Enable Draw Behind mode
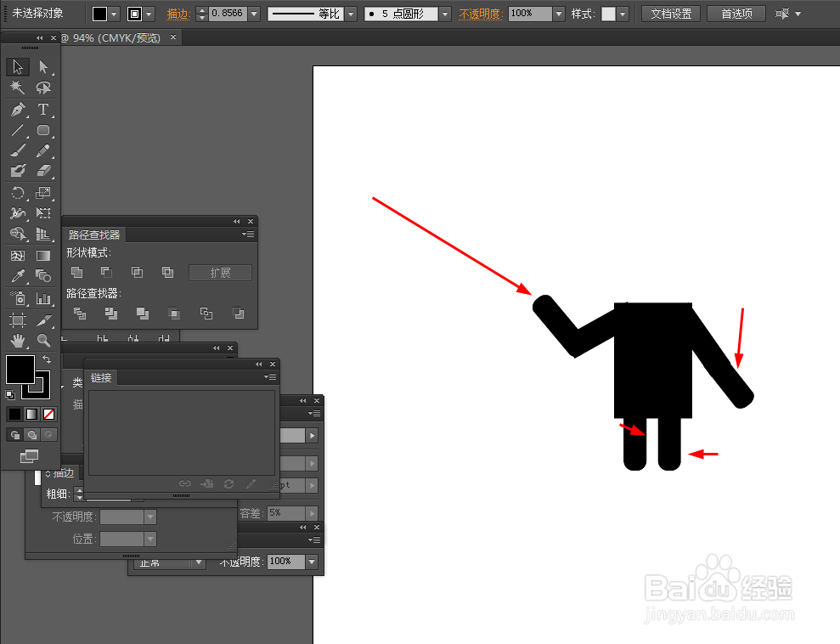The width and height of the screenshot is (840, 644). [32, 434]
